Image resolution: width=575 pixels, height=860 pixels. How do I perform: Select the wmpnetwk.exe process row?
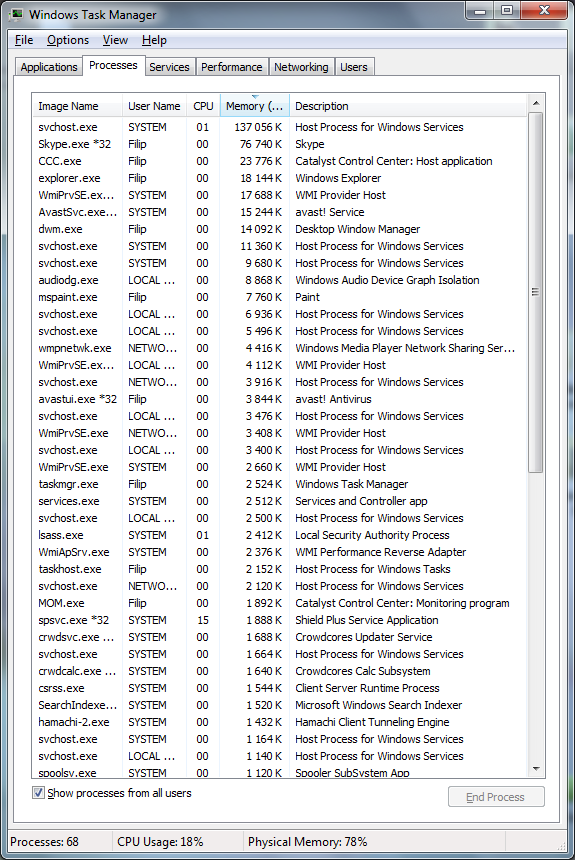point(280,348)
